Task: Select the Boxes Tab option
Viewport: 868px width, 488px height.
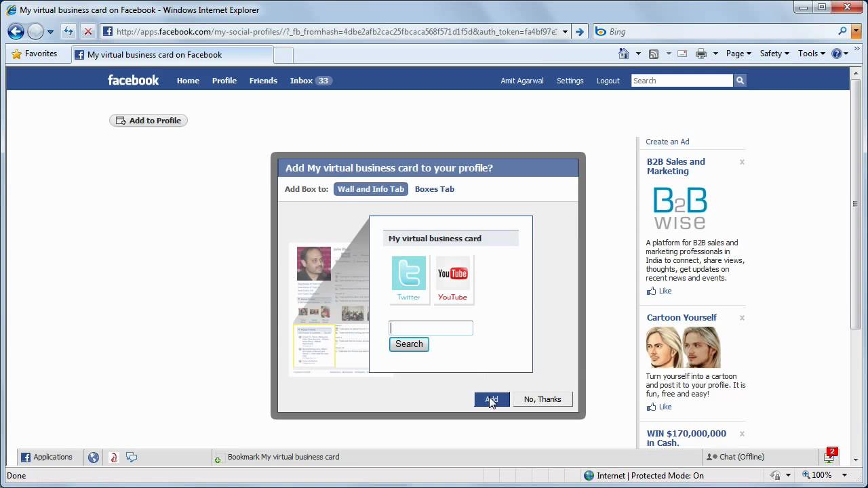Action: coord(435,189)
